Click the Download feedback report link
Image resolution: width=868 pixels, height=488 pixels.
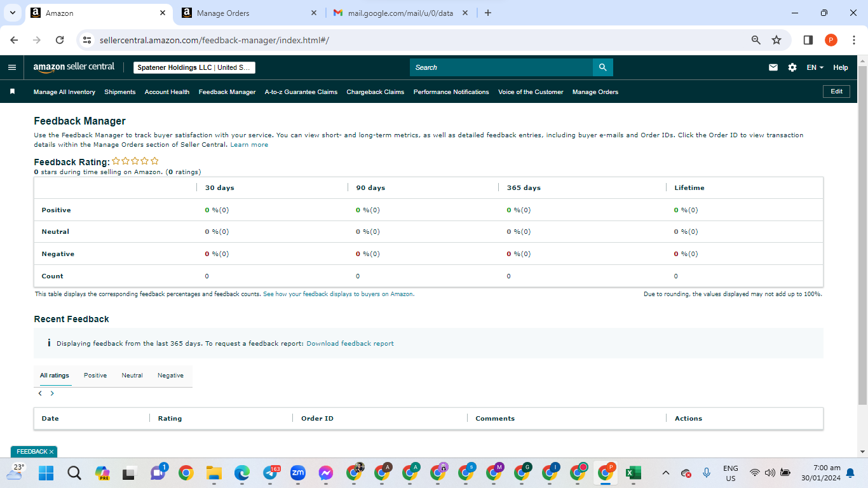[350, 343]
